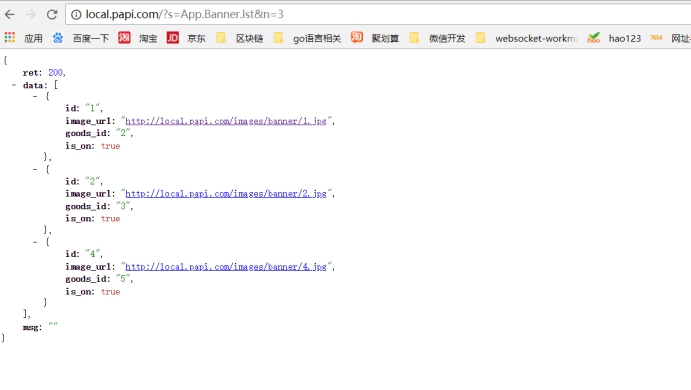Click is_on true under id "1"

(x=111, y=146)
